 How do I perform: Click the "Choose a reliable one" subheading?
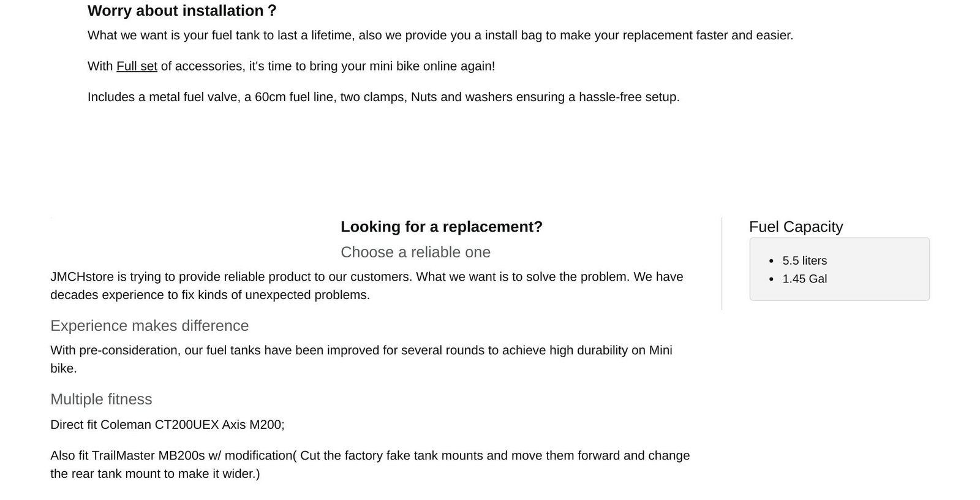point(415,252)
